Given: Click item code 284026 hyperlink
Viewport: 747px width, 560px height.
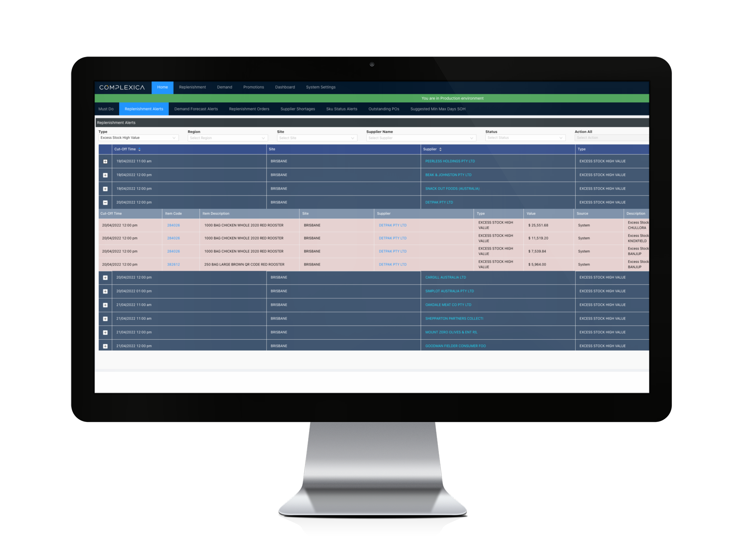Looking at the screenshot, I should 173,225.
